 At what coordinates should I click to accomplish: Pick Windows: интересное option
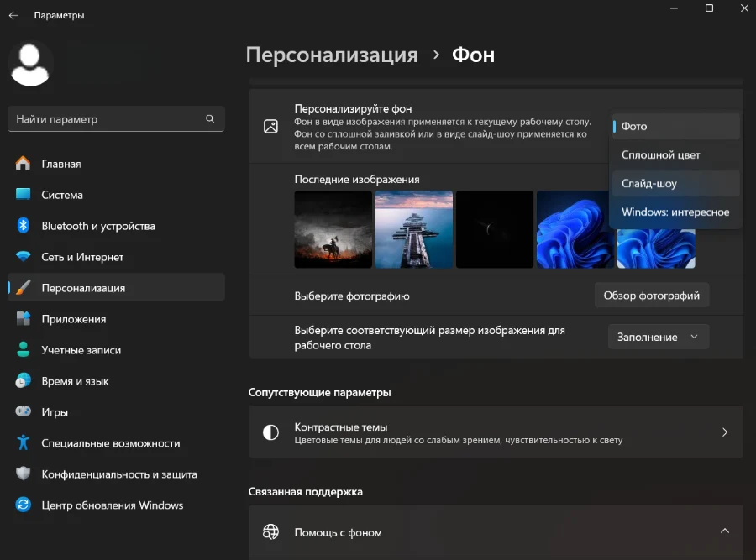point(675,212)
